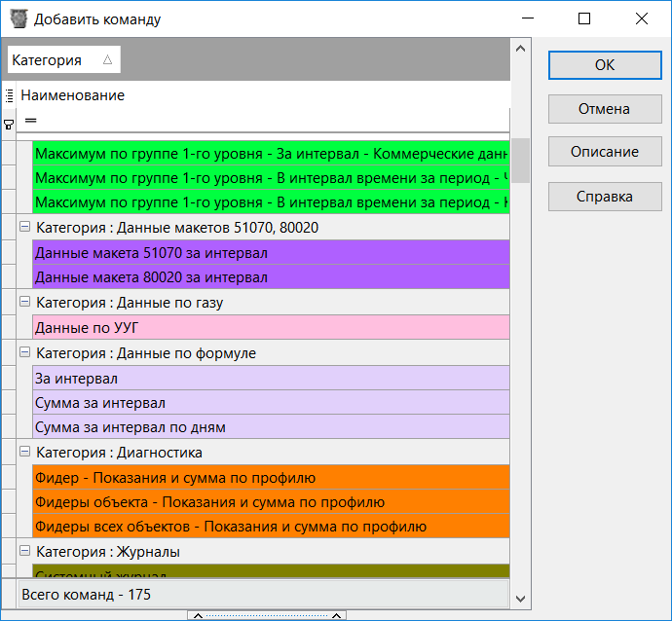Click the filter row funnel icon
This screenshot has height=621, width=672.
[9, 124]
